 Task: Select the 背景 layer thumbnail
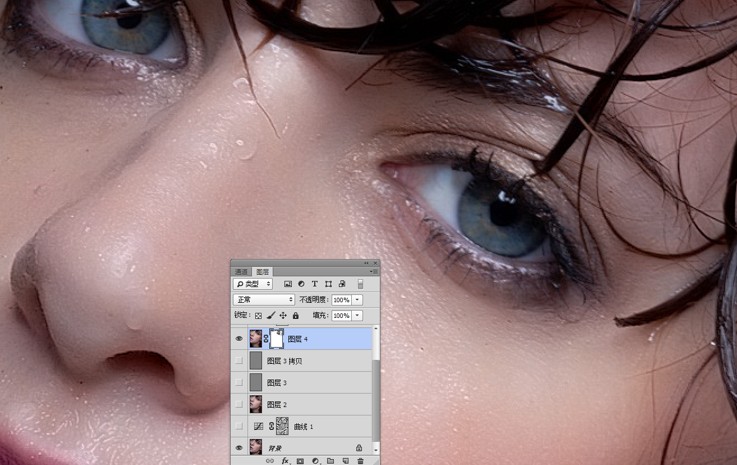click(256, 447)
